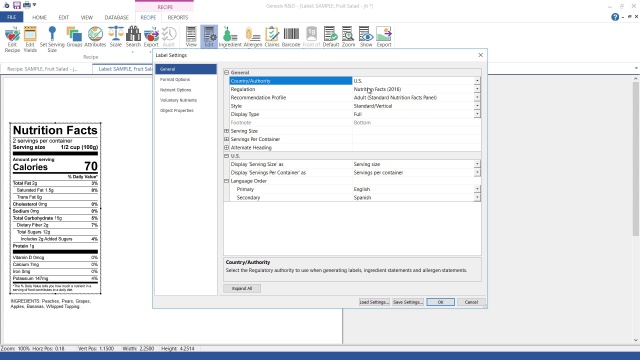This screenshot has width=640, height=360.
Task: Open the Barcode tool
Action: pyautogui.click(x=291, y=37)
